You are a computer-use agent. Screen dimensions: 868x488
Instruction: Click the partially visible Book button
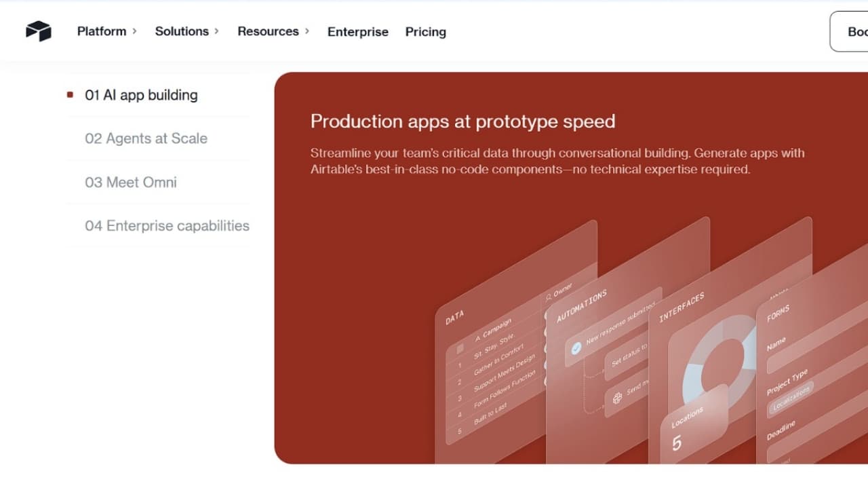pos(849,31)
